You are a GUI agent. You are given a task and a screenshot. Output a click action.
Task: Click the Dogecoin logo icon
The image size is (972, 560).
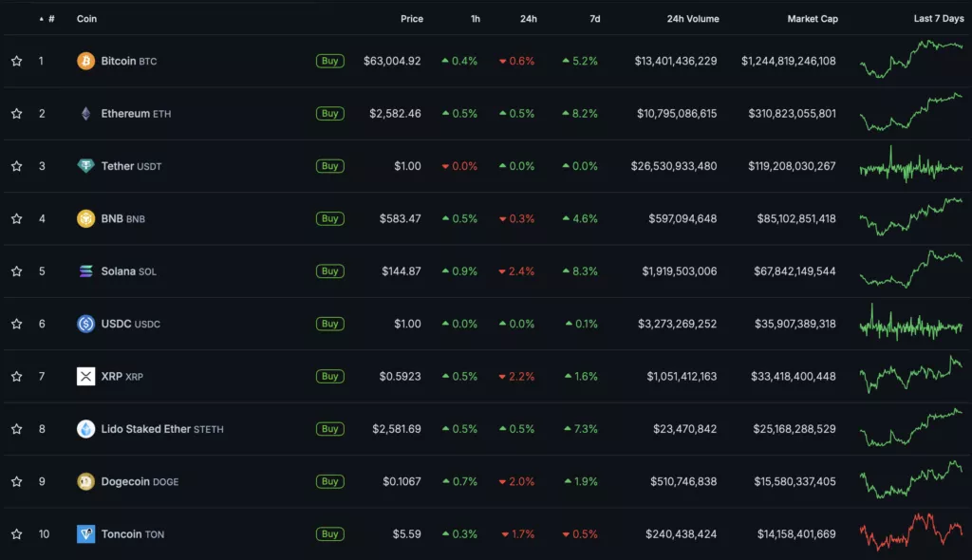pyautogui.click(x=85, y=481)
